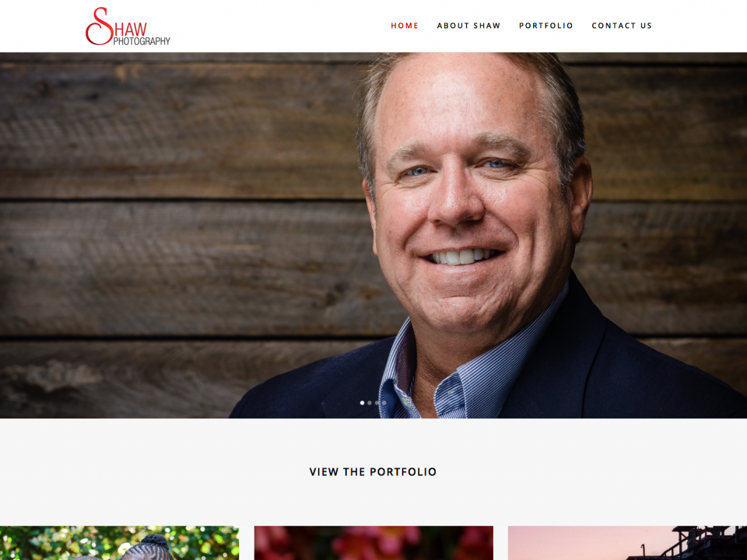Open the PORTFOLIO nav link

(x=546, y=26)
